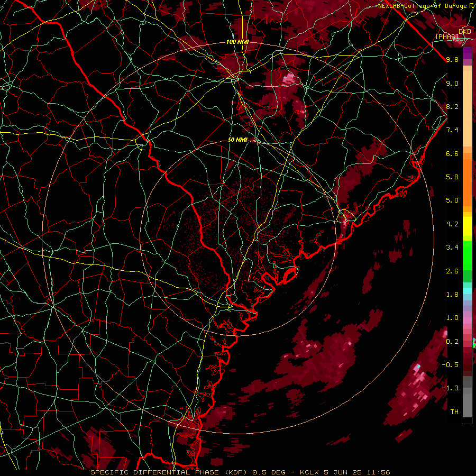Image resolution: width=476 pixels, height=476 pixels.
Task: Click the 5.8 legend value
Action: pos(452,177)
